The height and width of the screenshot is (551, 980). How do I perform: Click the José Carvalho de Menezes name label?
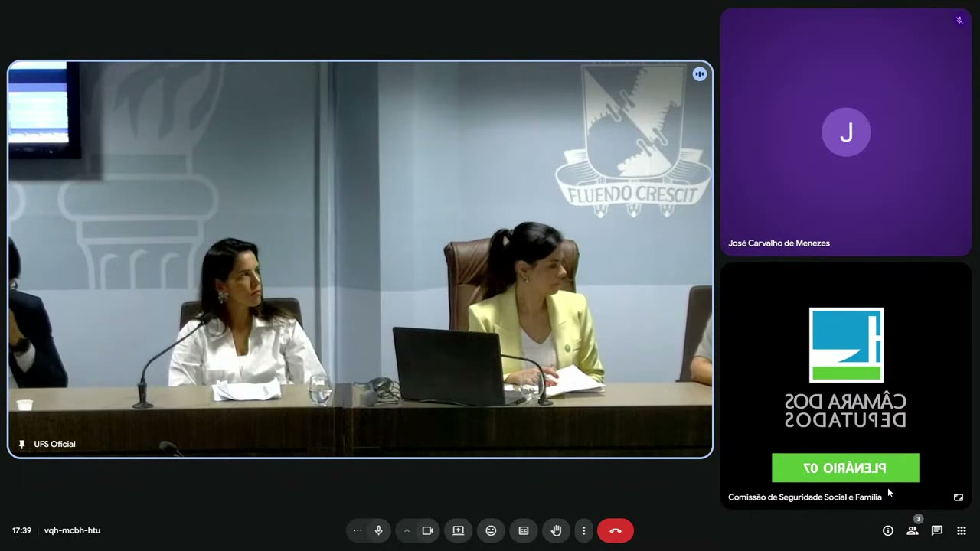[779, 243]
